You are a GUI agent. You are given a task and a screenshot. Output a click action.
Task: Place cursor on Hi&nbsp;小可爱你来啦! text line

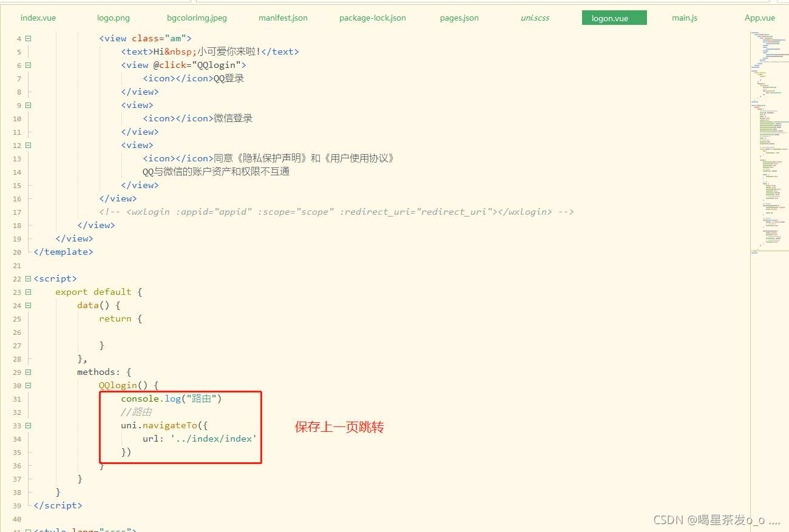[x=210, y=52]
